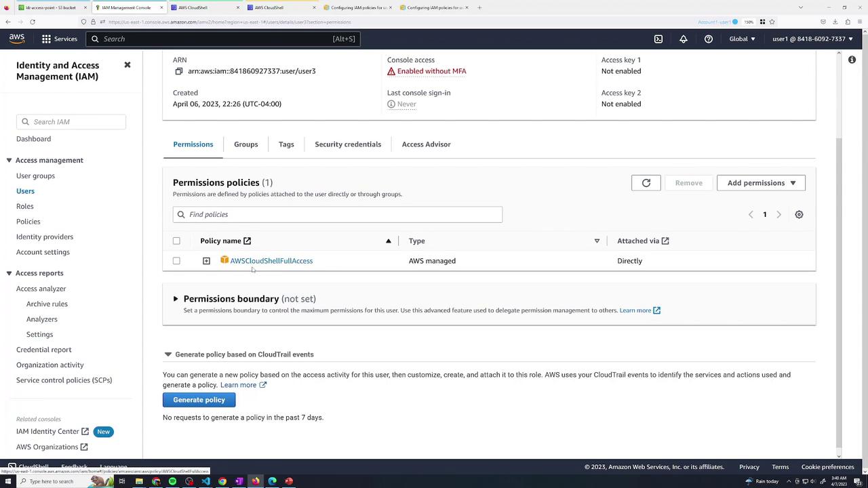Screen dimensions: 868x488
Task: Go to next page of policies
Action: click(x=778, y=214)
